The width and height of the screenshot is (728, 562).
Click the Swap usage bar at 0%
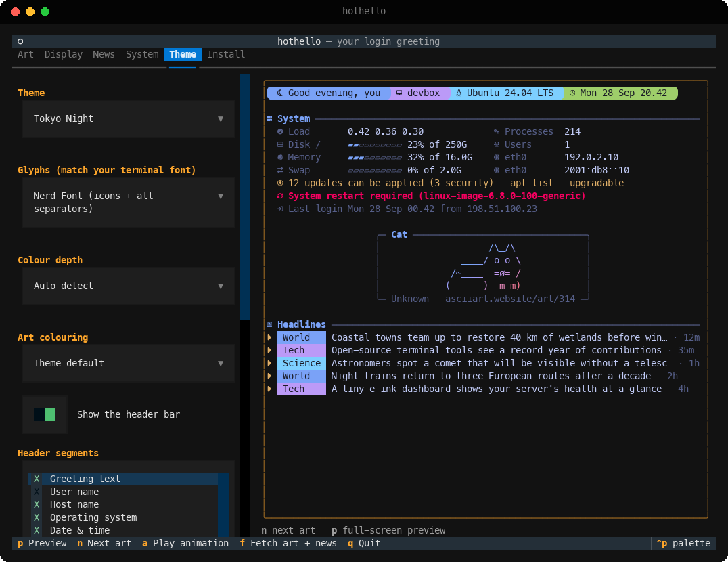375,170
